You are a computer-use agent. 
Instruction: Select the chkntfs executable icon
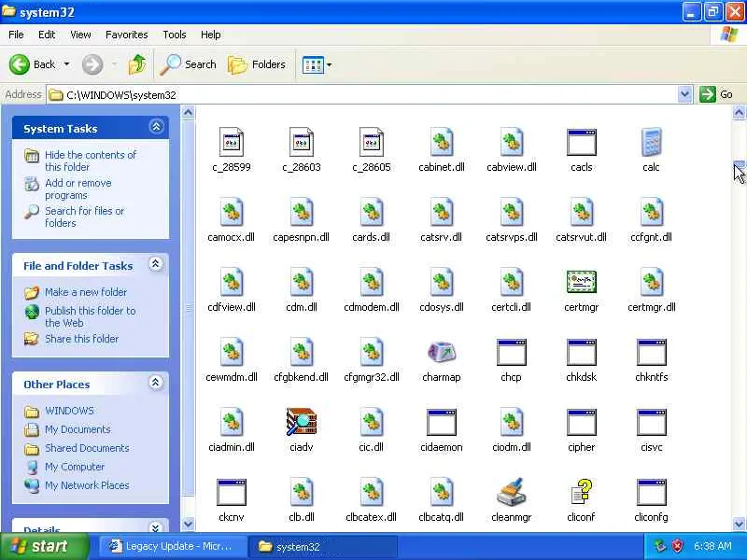click(651, 353)
